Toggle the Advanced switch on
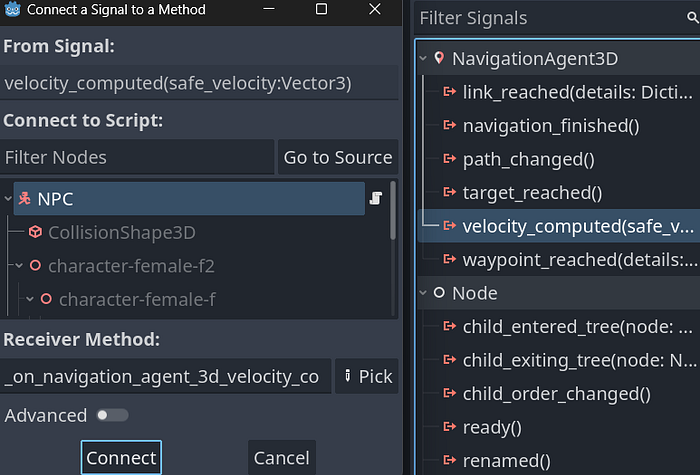This screenshot has height=475, width=700. pyautogui.click(x=112, y=415)
